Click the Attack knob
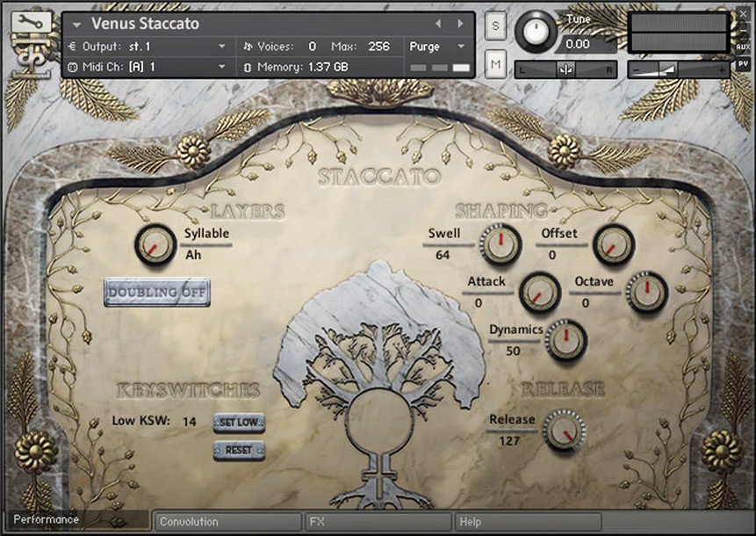 pyautogui.click(x=539, y=293)
